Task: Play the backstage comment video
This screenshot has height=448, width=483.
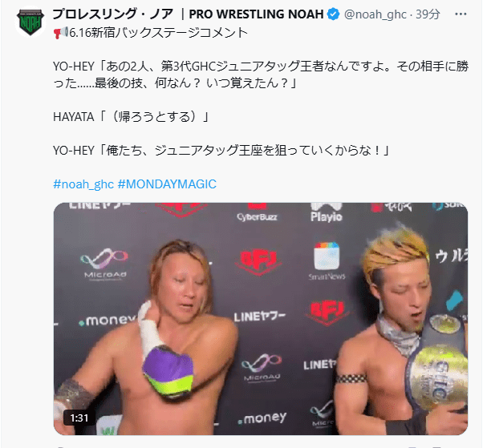Action: [x=261, y=318]
